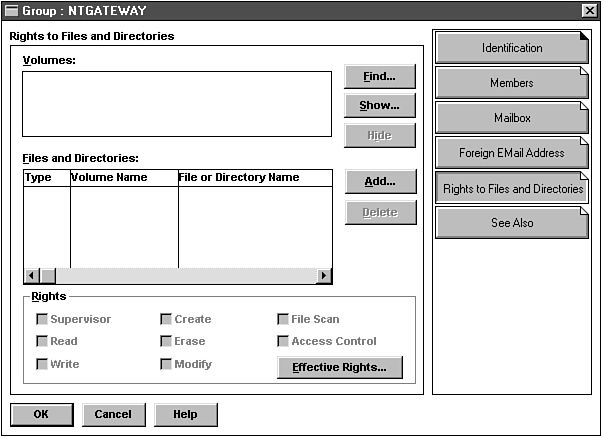Toggle the Supervisor rights checkbox

click(42, 319)
